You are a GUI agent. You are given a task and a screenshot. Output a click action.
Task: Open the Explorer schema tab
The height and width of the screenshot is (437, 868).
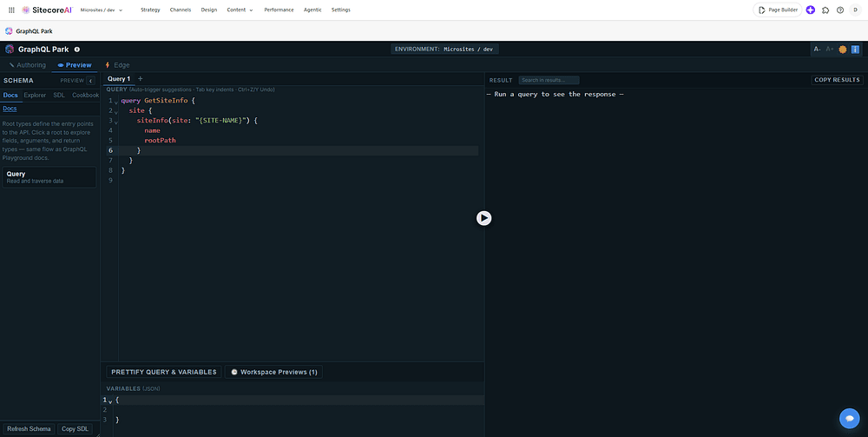coord(35,96)
